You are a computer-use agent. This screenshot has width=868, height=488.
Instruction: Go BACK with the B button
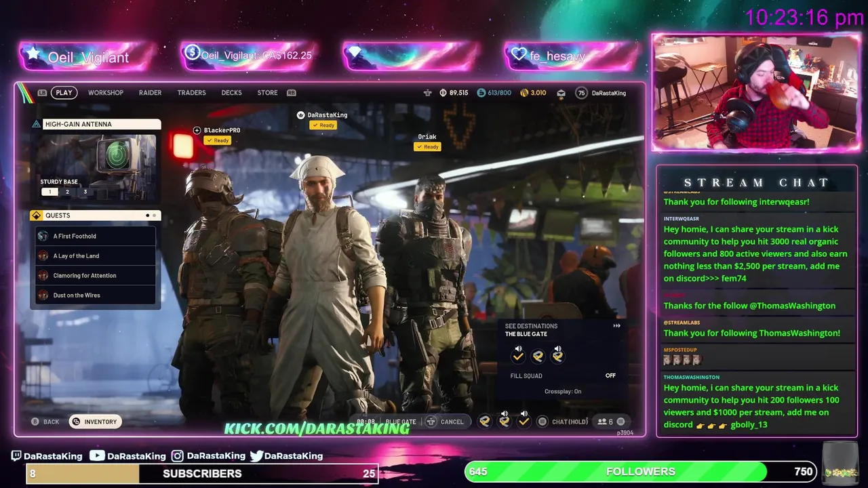point(45,422)
